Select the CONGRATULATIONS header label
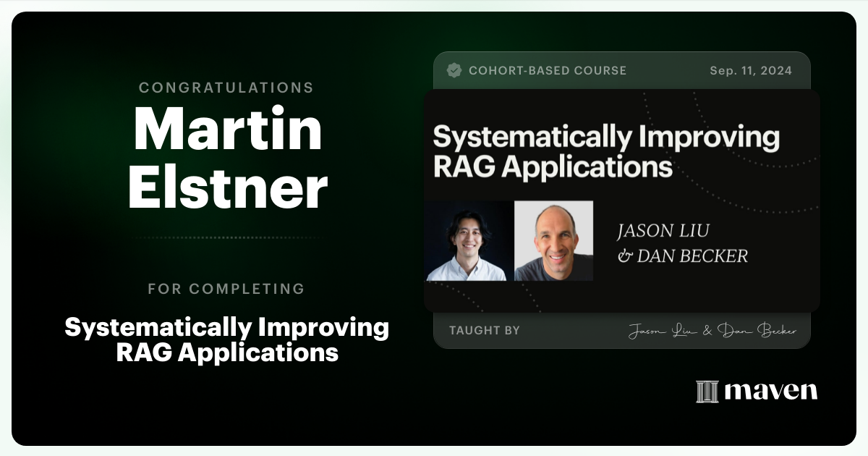The width and height of the screenshot is (868, 456). tap(226, 88)
